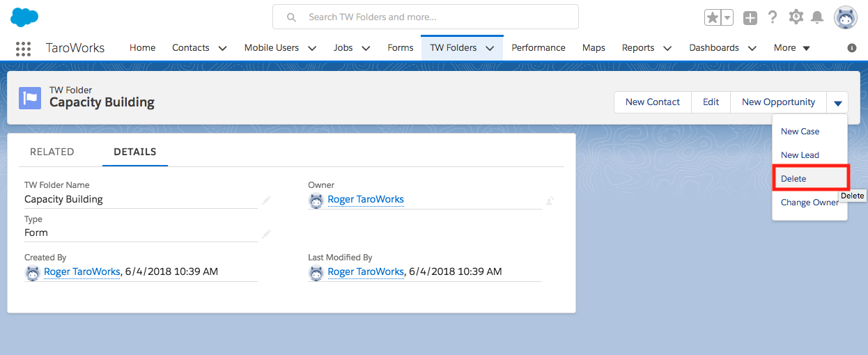Open the Dashboards tab
The image size is (868, 355).
714,47
